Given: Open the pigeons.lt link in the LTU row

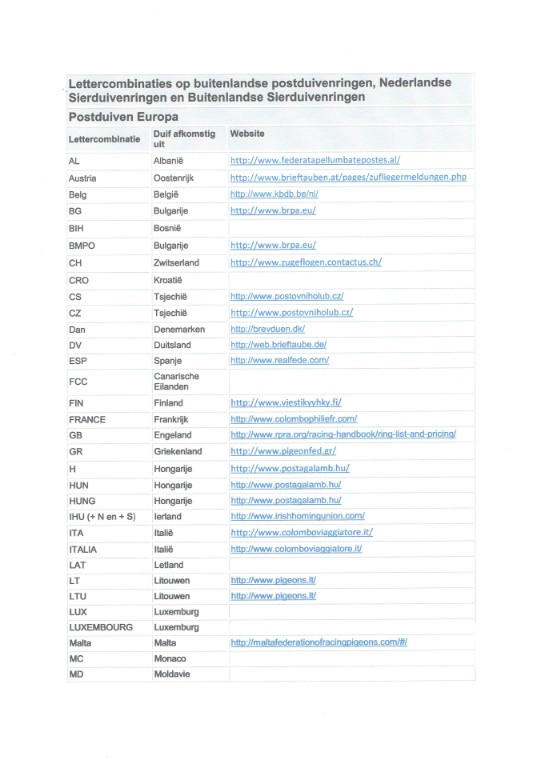Looking at the screenshot, I should point(273,596).
